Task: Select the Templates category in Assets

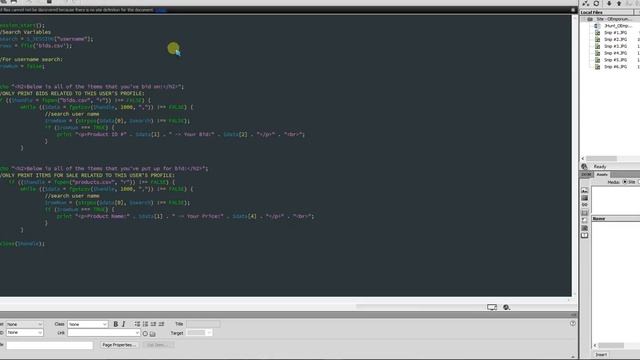Action: (584, 228)
